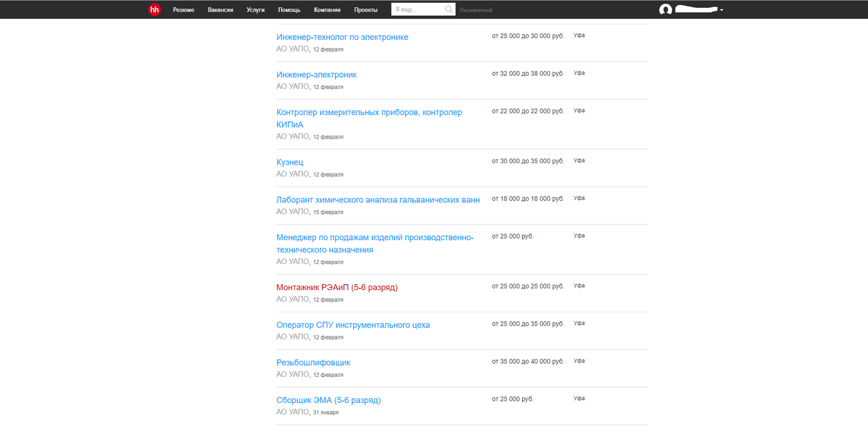Open the Кузнец vacancy
Viewport: 868px width, 430px height.
(x=290, y=162)
